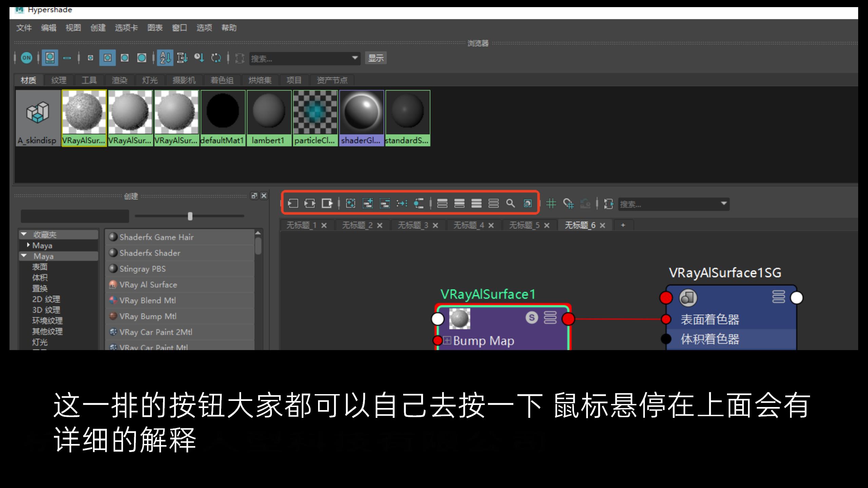
Task: Show input and output connections
Action: tap(310, 203)
